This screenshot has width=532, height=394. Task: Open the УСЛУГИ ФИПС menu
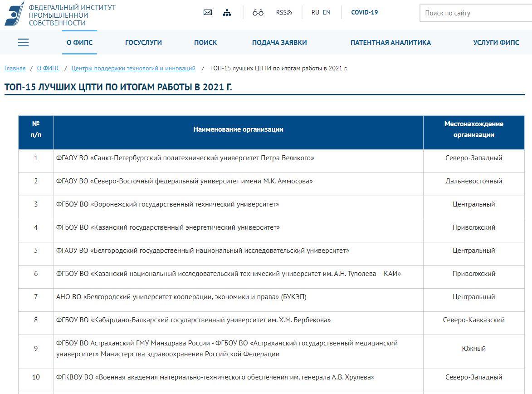coord(496,43)
